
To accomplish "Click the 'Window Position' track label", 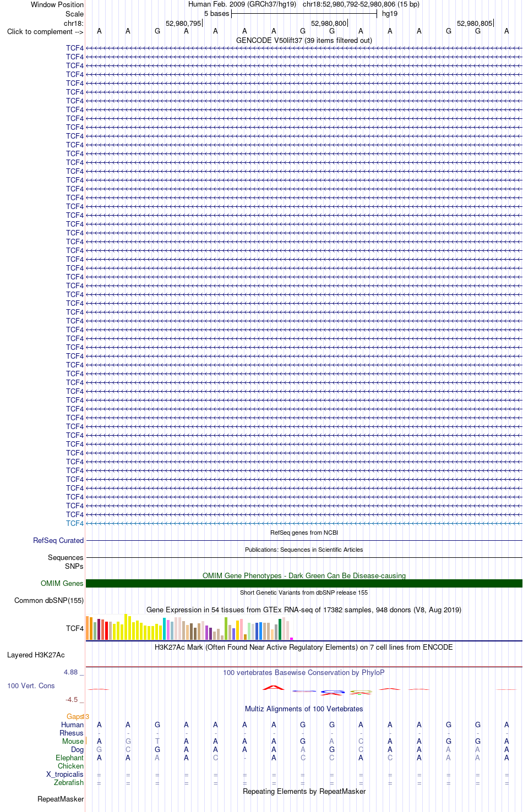I will pyautogui.click(x=57, y=4).
